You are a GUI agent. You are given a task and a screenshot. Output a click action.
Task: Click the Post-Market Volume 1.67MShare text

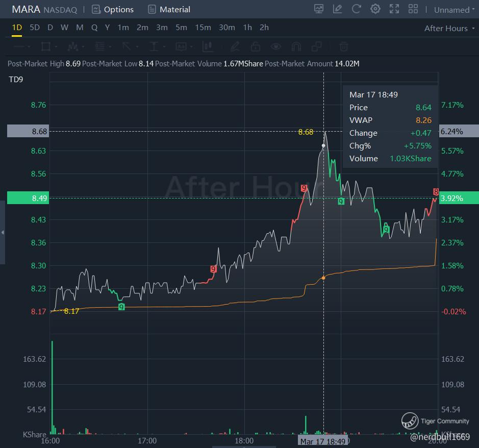click(x=209, y=64)
